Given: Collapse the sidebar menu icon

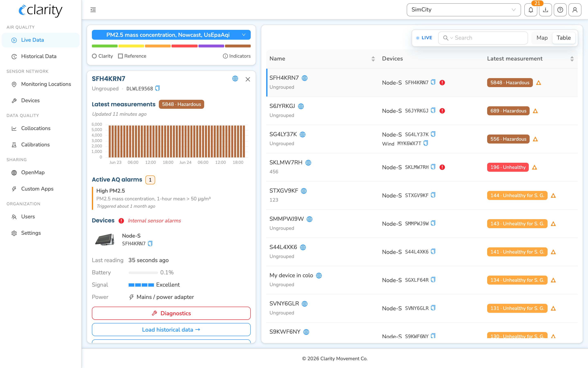Looking at the screenshot, I should point(93,10).
